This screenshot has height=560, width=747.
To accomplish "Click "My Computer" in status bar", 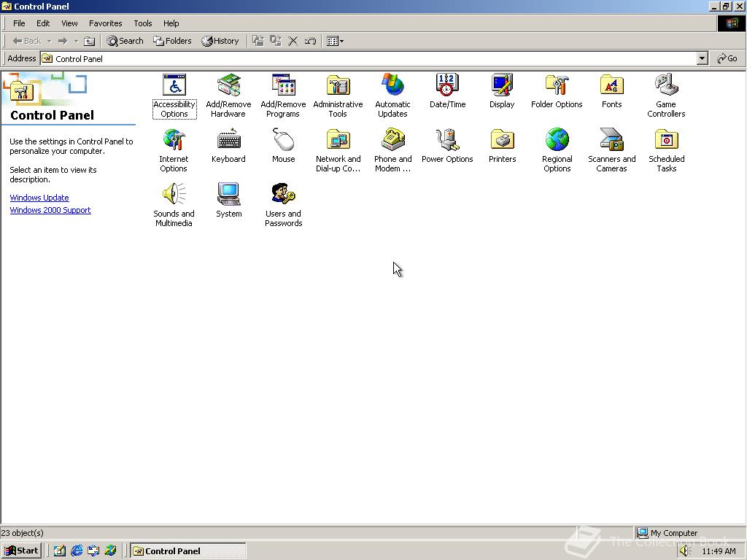I will click(x=673, y=533).
